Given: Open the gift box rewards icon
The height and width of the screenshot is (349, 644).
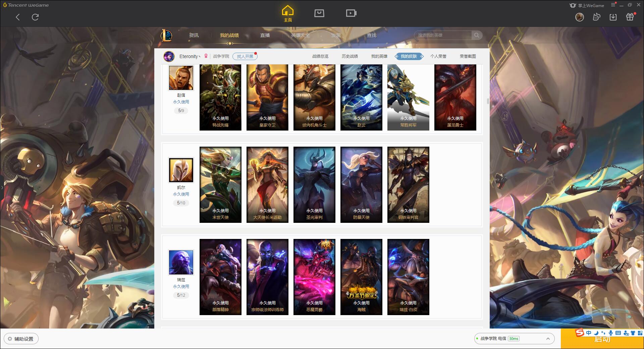Looking at the screenshot, I should 630,17.
